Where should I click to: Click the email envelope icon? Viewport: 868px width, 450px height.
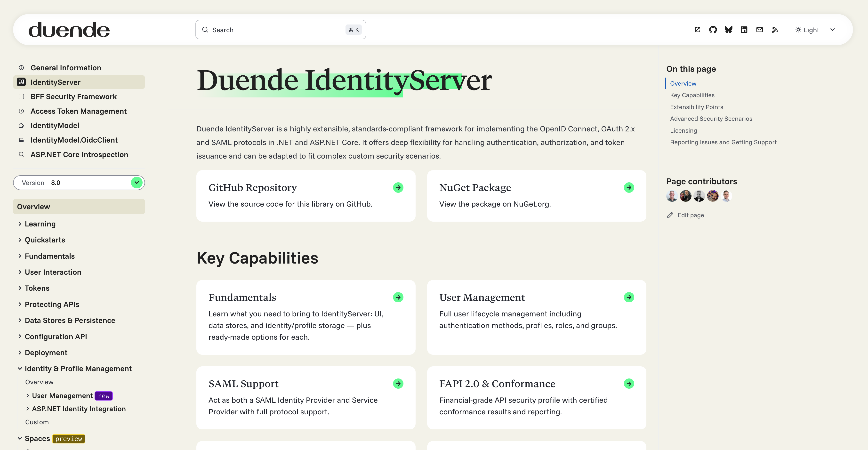(759, 30)
